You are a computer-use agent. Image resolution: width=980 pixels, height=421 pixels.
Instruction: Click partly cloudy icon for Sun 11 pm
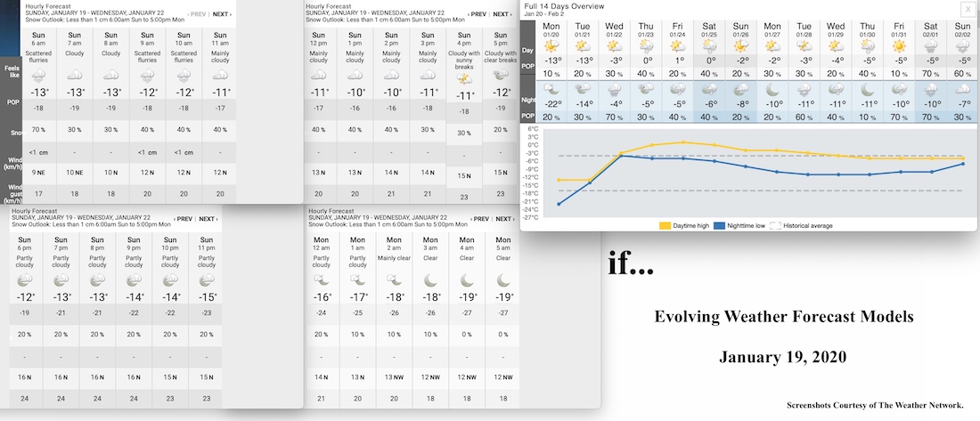click(x=206, y=280)
